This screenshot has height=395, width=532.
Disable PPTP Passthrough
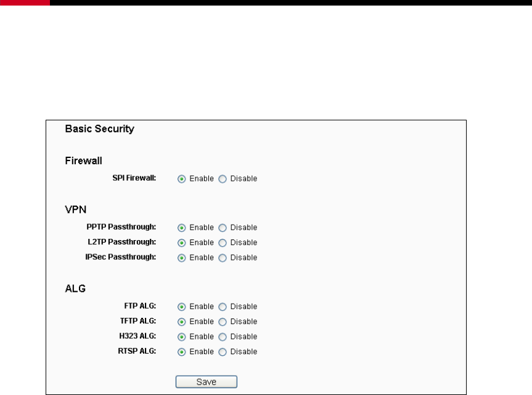(x=223, y=228)
